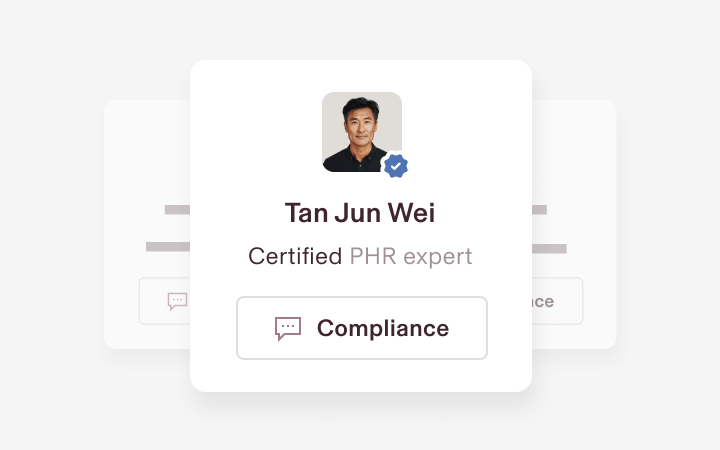The image size is (720, 450).
Task: Click the Certified PHR expert subtitle
Action: 360,256
